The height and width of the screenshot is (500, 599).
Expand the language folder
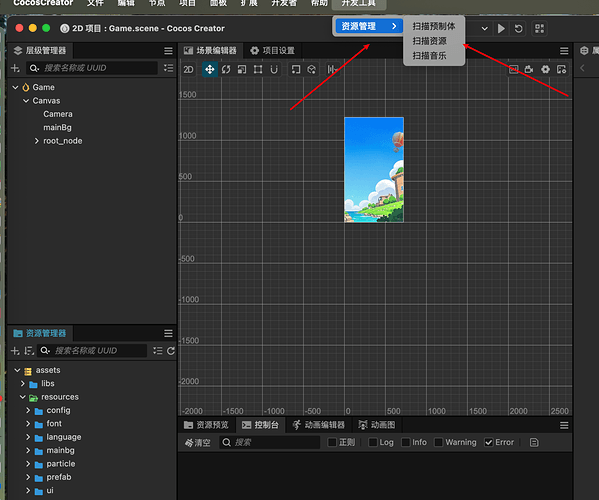[28, 437]
